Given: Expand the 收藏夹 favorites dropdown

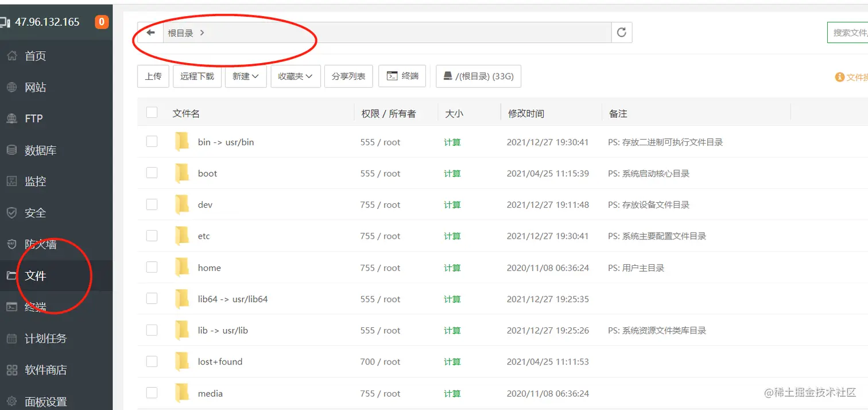Looking at the screenshot, I should 296,76.
